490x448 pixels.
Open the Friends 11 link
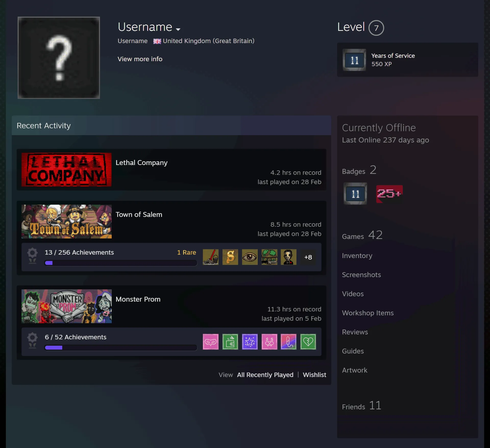[362, 405]
